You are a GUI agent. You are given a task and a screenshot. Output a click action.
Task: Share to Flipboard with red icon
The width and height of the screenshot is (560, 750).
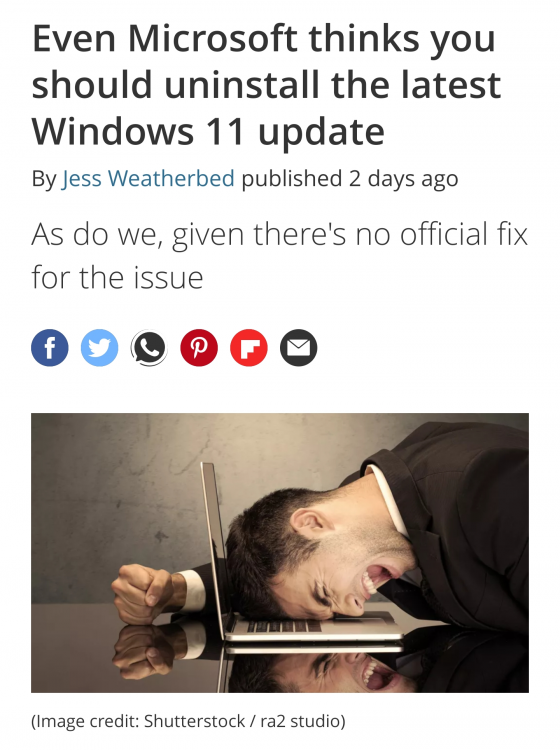249,348
